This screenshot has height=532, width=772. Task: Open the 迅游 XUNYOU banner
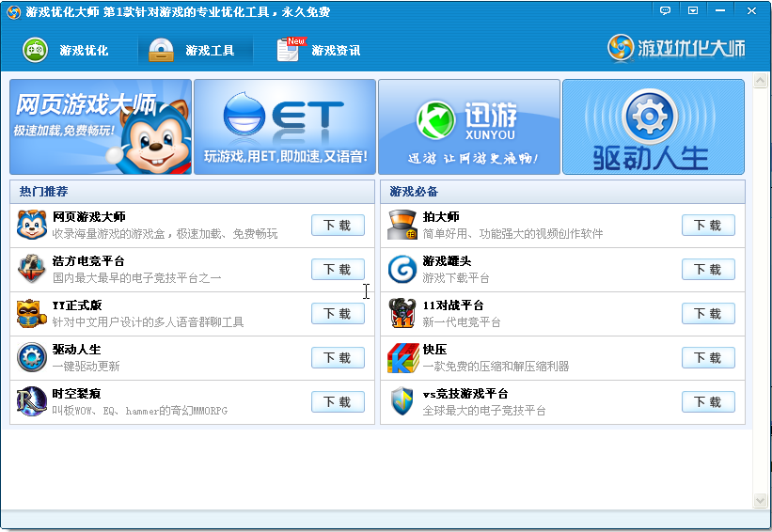click(469, 127)
